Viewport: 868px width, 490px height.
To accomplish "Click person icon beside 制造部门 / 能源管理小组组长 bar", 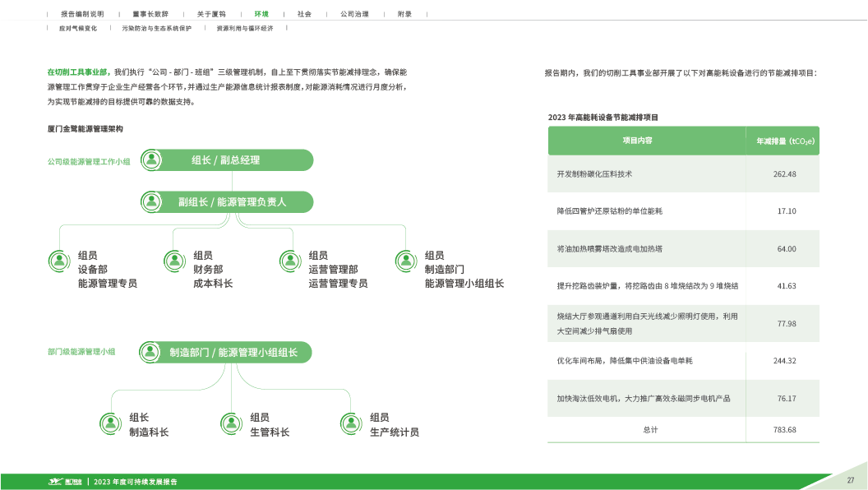I will tap(150, 353).
